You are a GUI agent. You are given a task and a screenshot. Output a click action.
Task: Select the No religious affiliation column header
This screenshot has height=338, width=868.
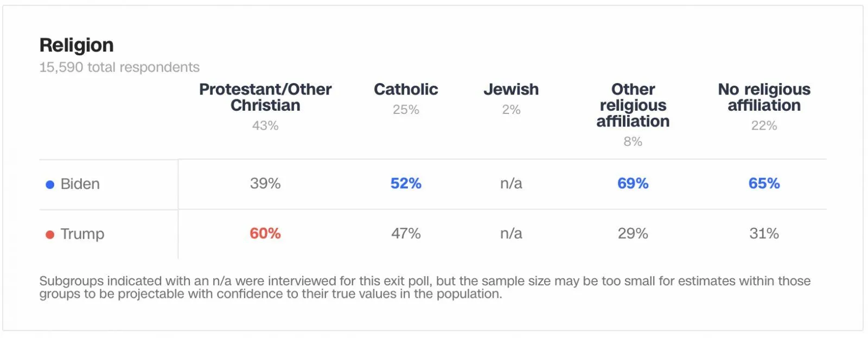[764, 97]
